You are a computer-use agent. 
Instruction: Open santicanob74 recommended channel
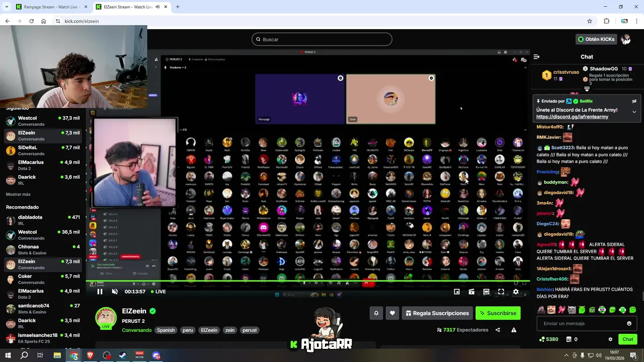(43, 309)
